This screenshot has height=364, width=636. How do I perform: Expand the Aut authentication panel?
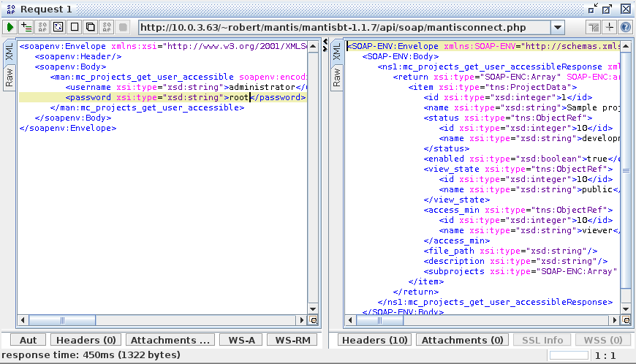click(28, 340)
